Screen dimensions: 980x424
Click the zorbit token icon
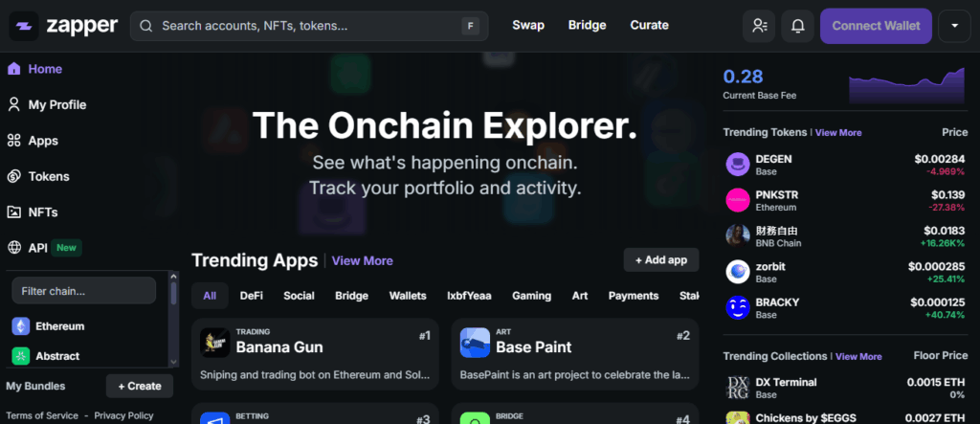pos(737,272)
